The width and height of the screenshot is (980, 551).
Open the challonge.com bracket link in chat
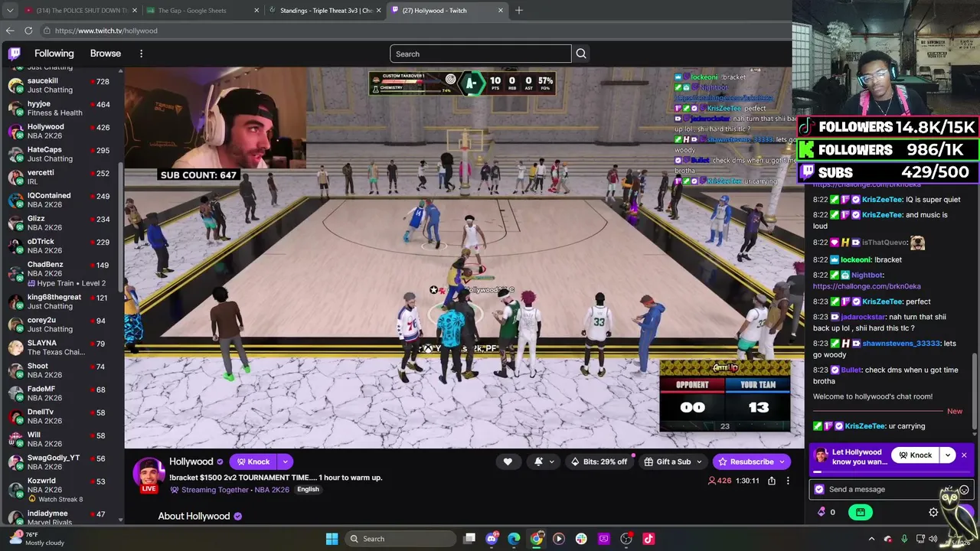(867, 286)
